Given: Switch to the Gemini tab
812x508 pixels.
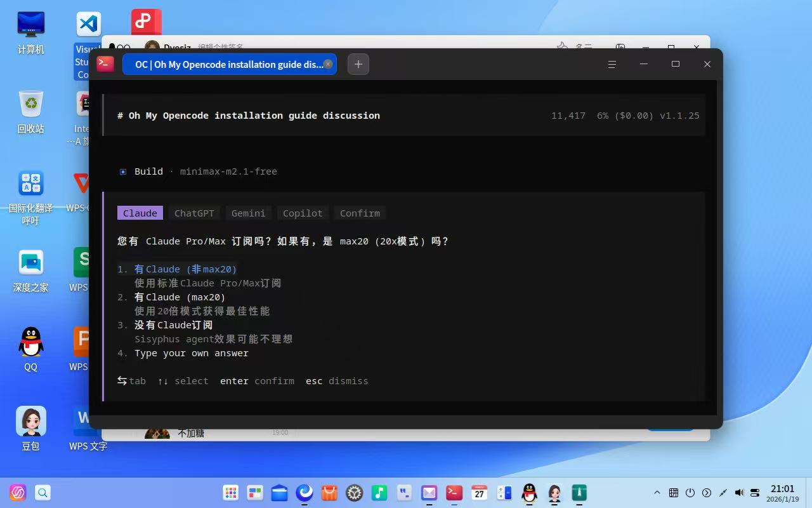Looking at the screenshot, I should [248, 213].
